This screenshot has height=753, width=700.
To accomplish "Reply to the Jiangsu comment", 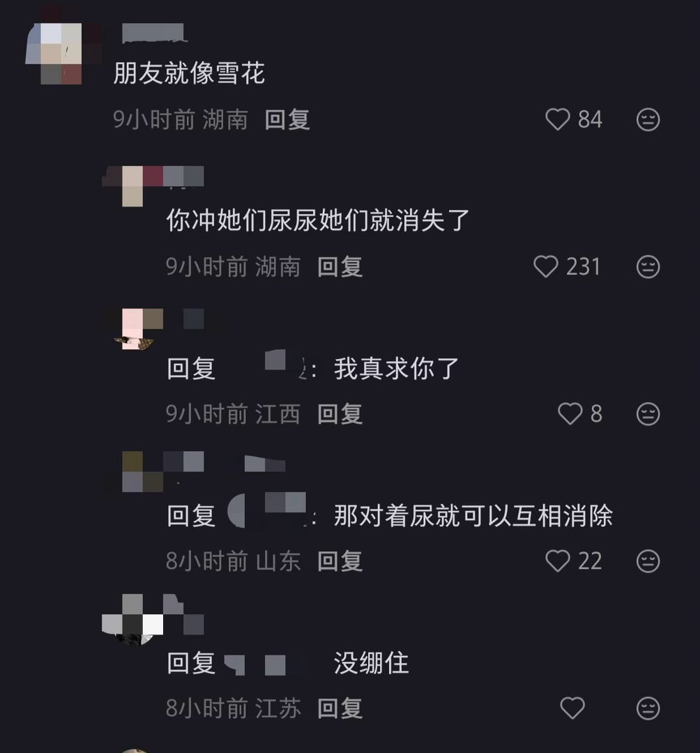I will [x=340, y=708].
